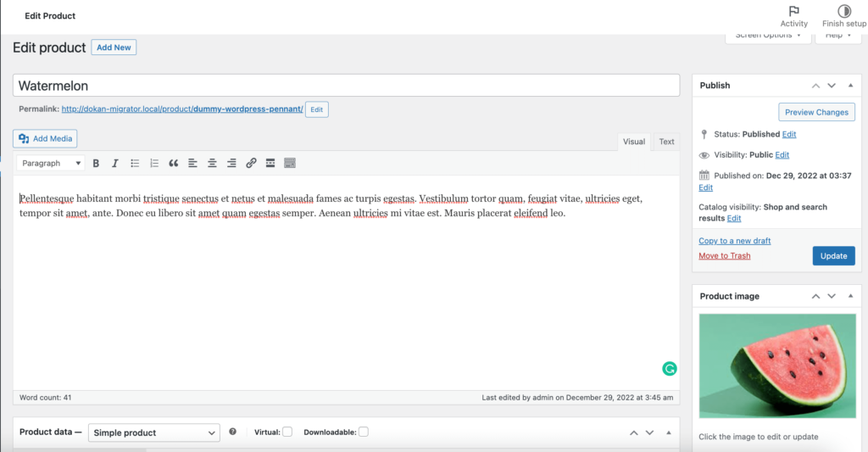Click the Add New button
Viewport: 868px width, 452px height.
pyautogui.click(x=114, y=47)
